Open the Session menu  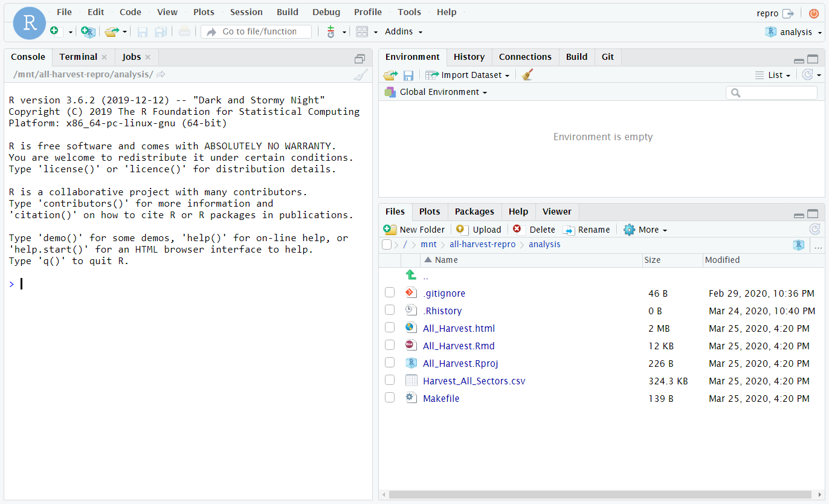tap(246, 12)
